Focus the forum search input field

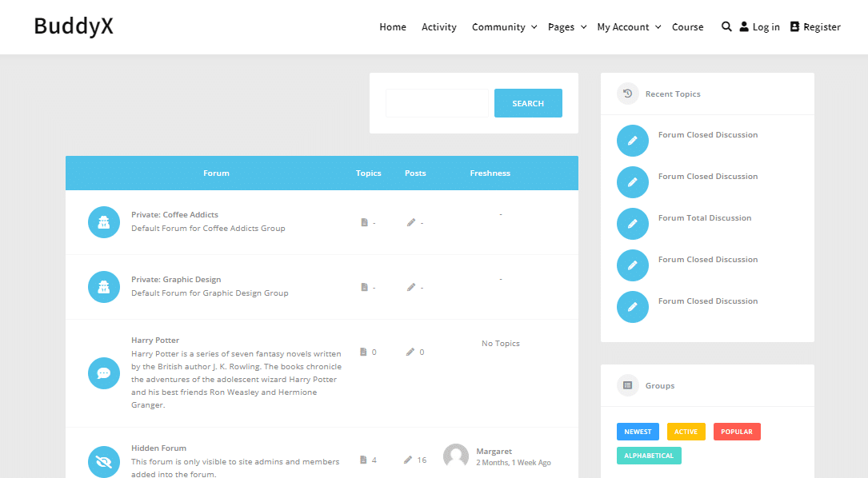(437, 103)
